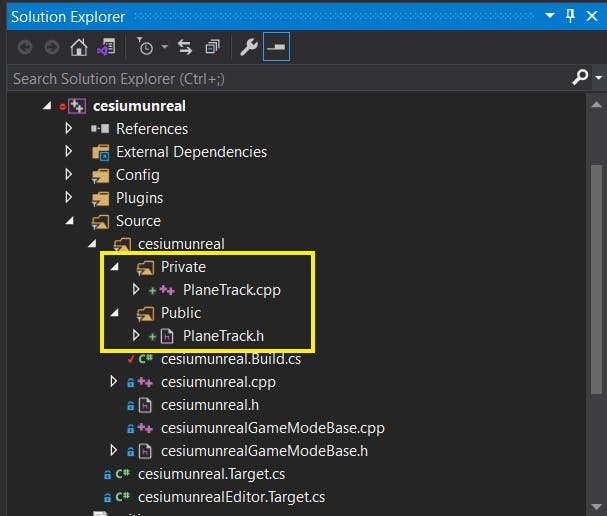Expand the Config folder

tap(69, 174)
